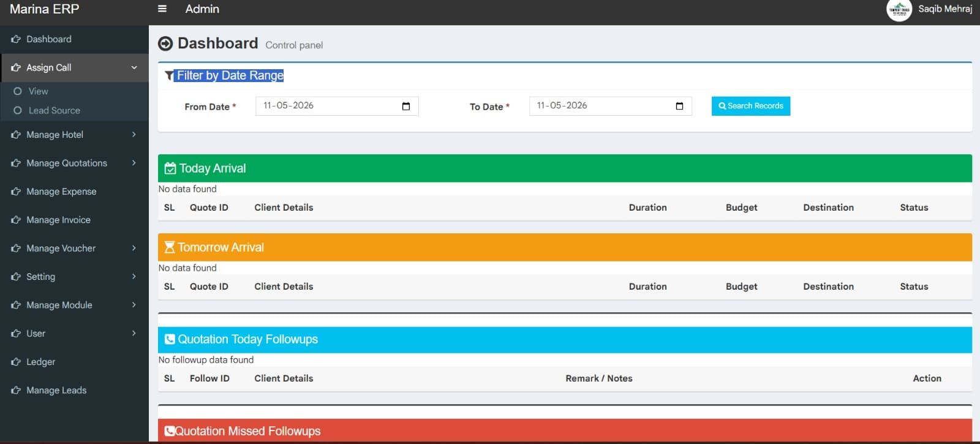This screenshot has height=444, width=980.
Task: Expand the Manage Quotations chevron
Action: (134, 163)
